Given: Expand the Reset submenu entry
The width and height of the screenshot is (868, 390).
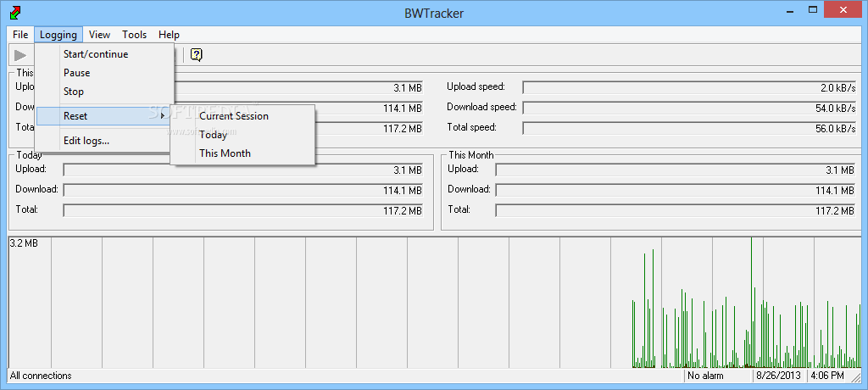Looking at the screenshot, I should pos(103,116).
